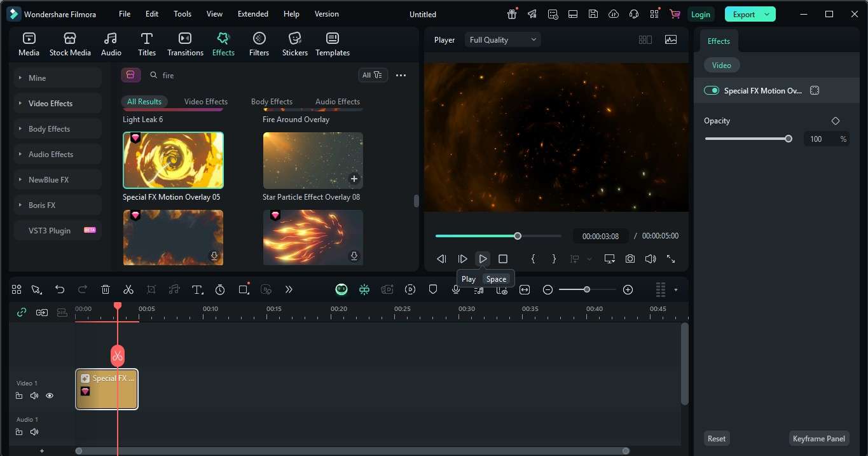Screen dimensions: 868x456
Task: Open Speed stopwatch tool in timeline toolbar
Action: click(x=220, y=289)
